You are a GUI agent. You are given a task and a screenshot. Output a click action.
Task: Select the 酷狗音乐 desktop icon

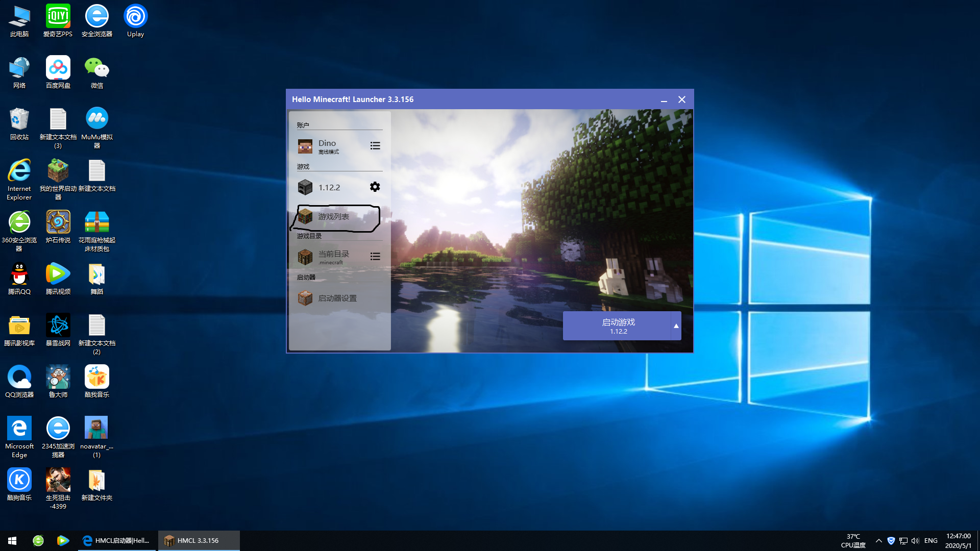(19, 485)
